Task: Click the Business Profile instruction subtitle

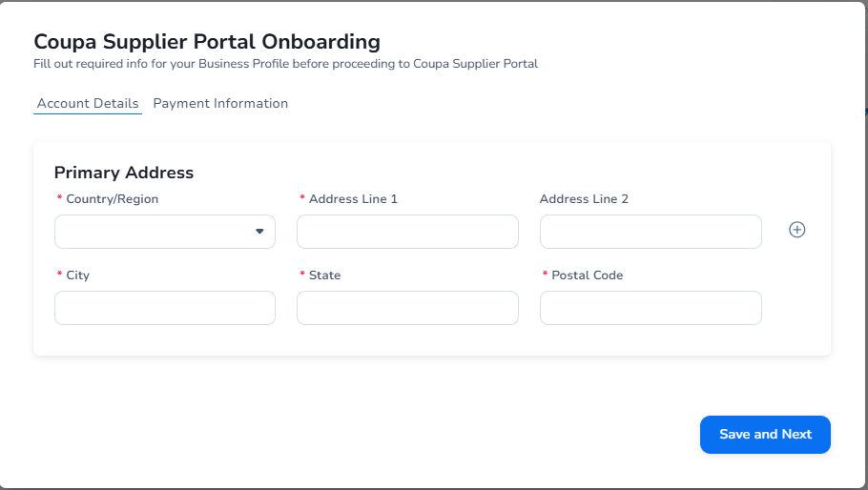Action: click(286, 64)
